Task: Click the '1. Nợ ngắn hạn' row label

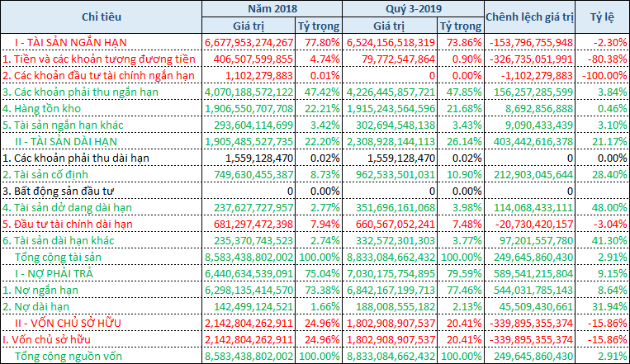Action: click(x=40, y=290)
